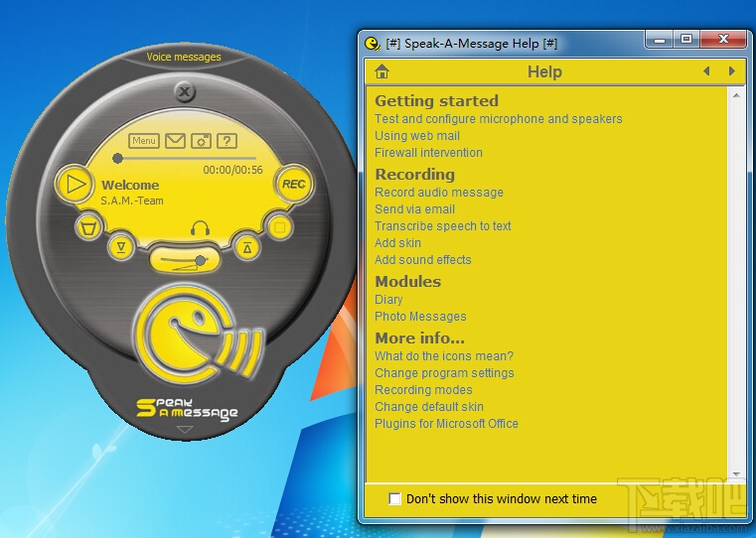
Task: Click the S.A.M.-Team sender name
Action: pyautogui.click(x=132, y=201)
